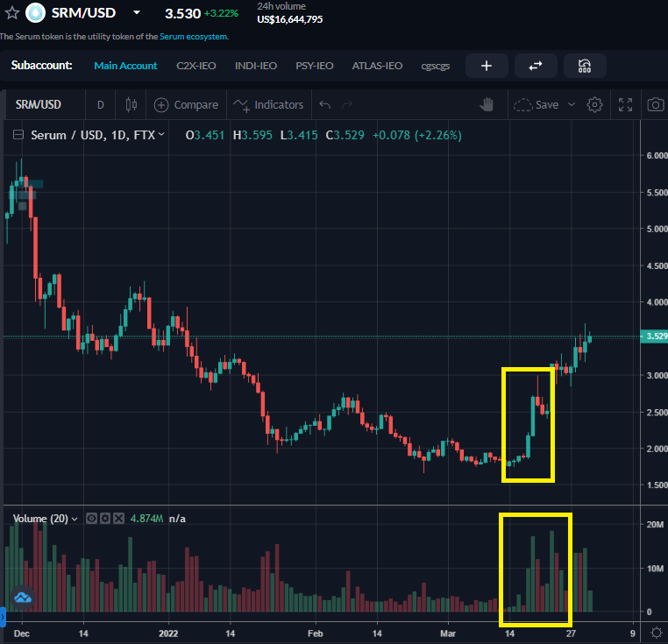The image size is (668, 644).
Task: Click the Mar label on time axis
Action: (x=448, y=633)
